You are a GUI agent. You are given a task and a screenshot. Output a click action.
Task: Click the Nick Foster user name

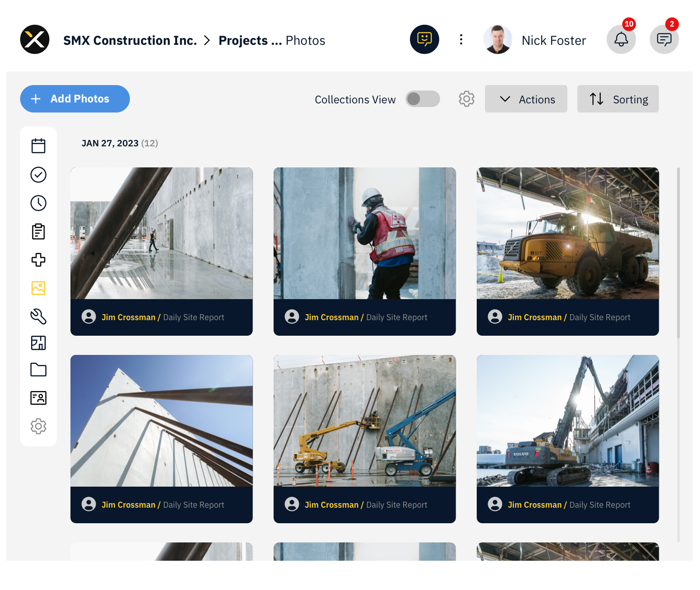[554, 40]
